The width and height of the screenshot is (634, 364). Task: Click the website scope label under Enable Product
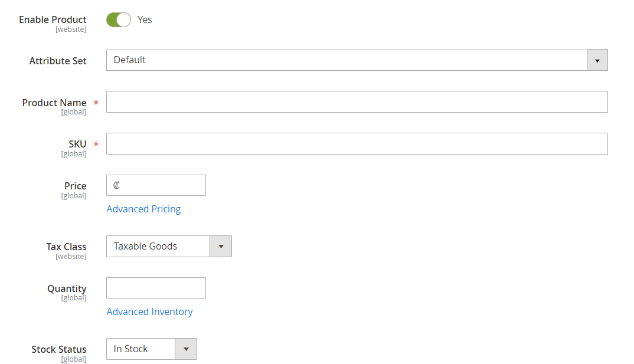coord(71,29)
